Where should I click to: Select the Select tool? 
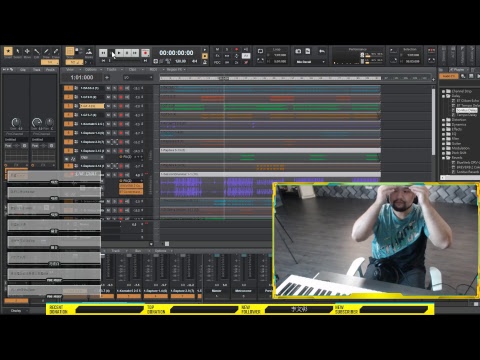click(x=18, y=51)
